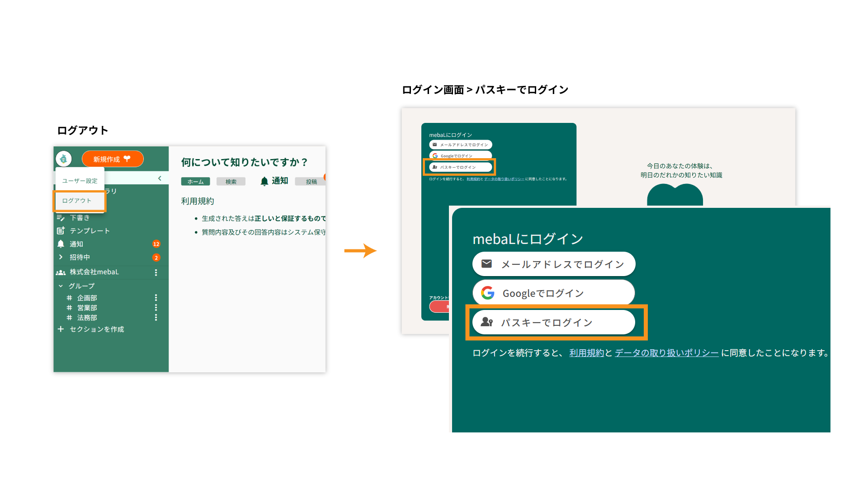Open three-dot menu for 株式会社mebaL

156,272
